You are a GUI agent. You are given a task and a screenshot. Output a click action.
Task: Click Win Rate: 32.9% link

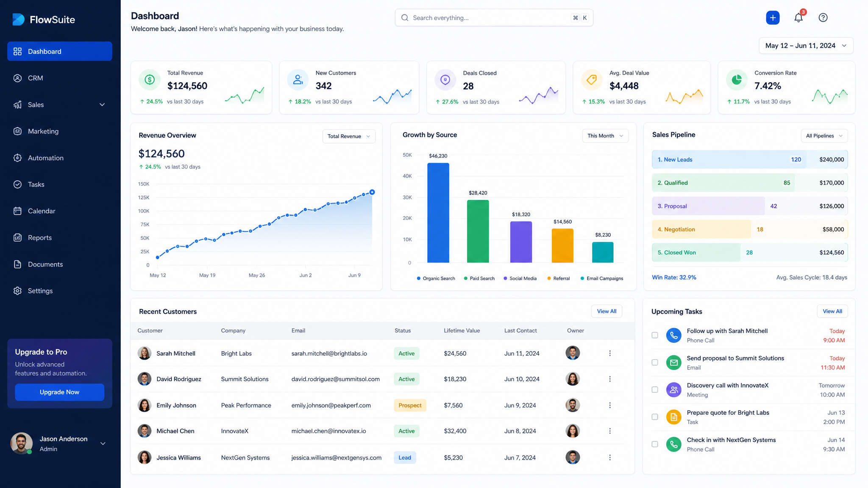674,277
